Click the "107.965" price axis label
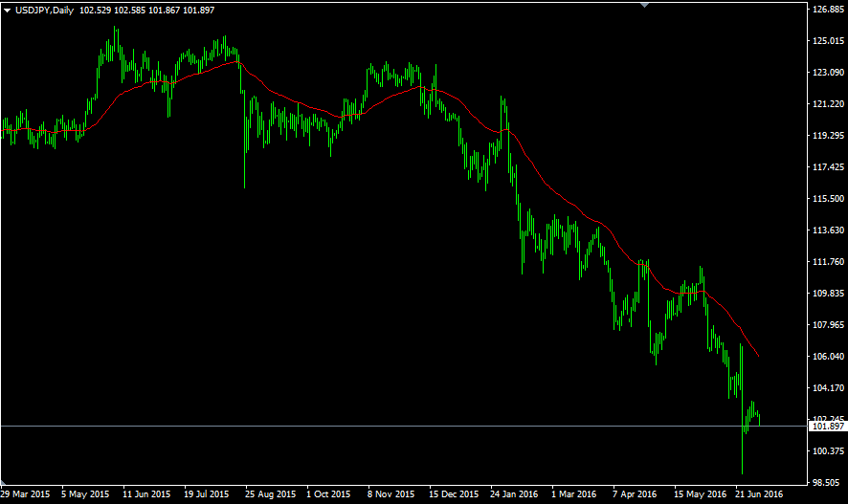The width and height of the screenshot is (848, 504). (828, 324)
